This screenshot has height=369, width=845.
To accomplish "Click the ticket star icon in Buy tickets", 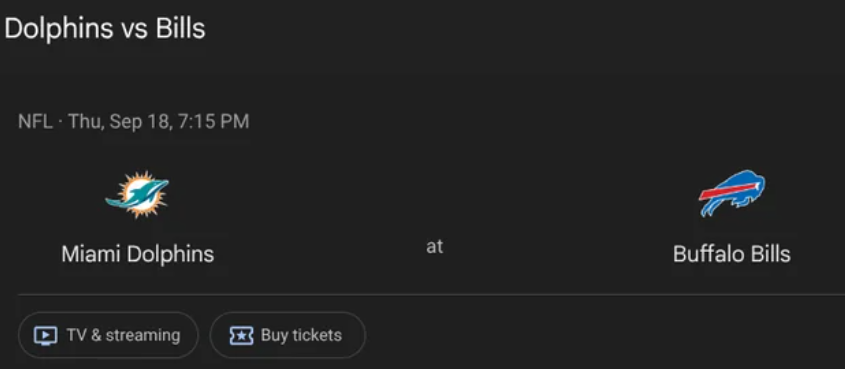I will 241,336.
